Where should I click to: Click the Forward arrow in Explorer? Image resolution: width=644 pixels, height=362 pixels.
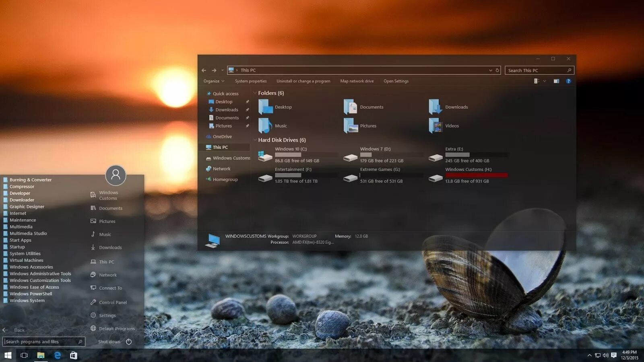click(x=214, y=70)
